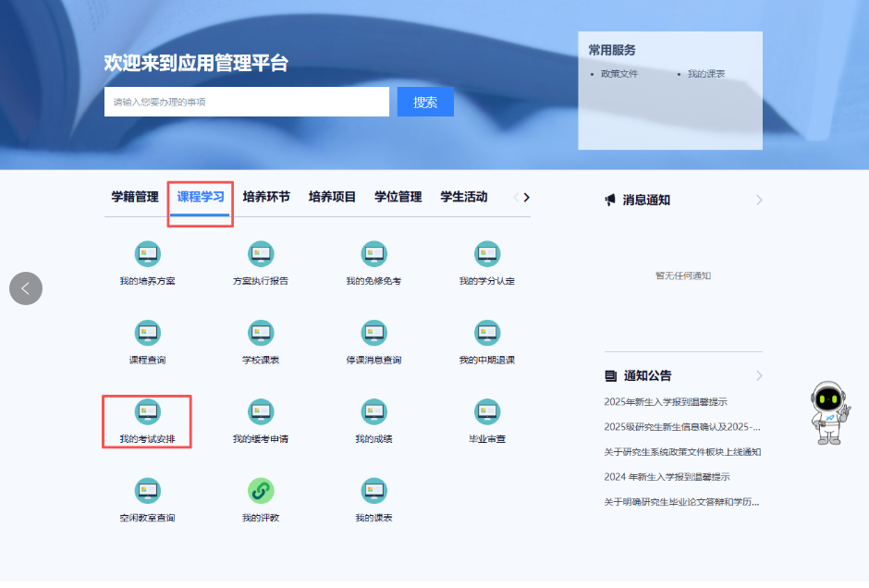
Task: Open the 空闲教室查询 icon
Action: 147,491
